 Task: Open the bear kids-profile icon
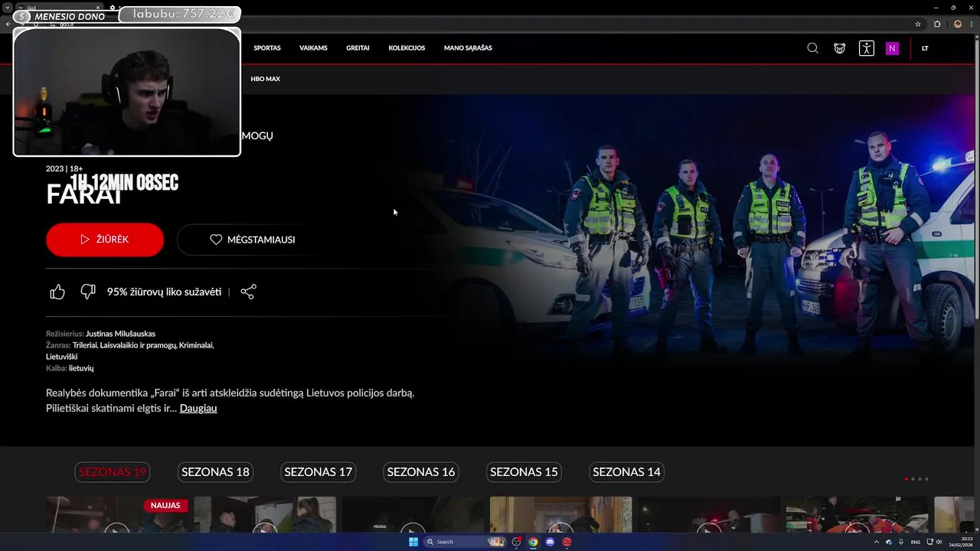click(x=840, y=48)
